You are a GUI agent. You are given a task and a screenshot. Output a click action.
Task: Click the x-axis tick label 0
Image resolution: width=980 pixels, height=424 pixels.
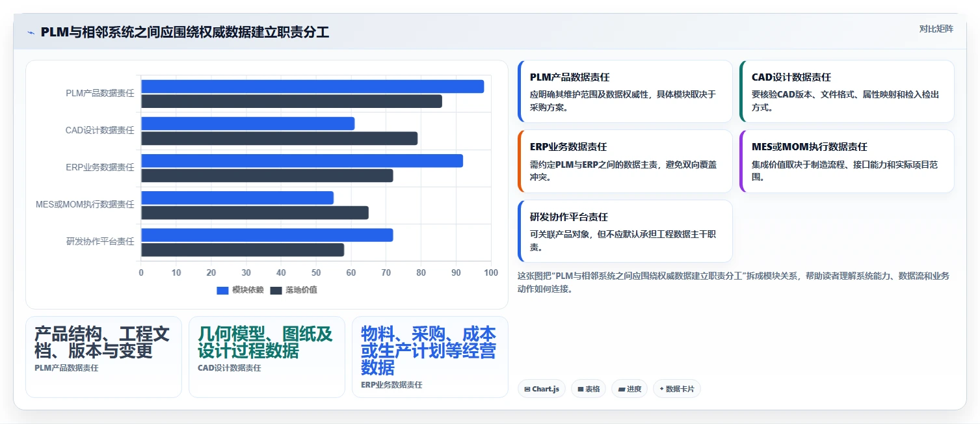tap(141, 273)
